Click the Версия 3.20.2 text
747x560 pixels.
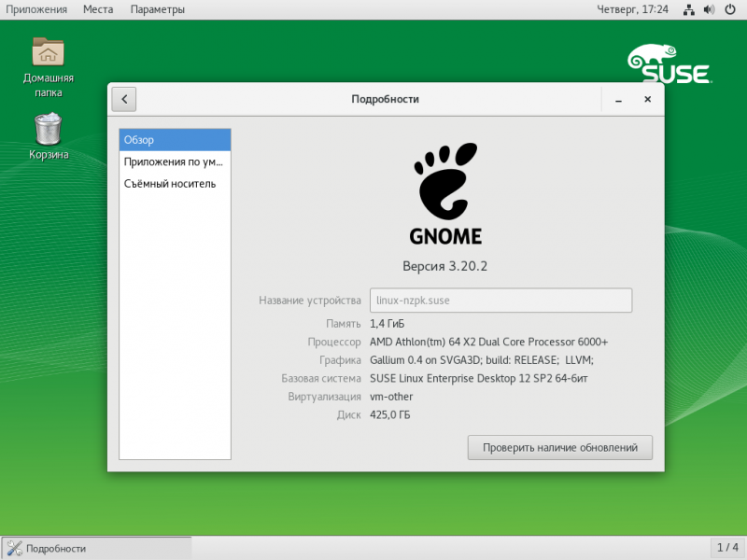445,266
